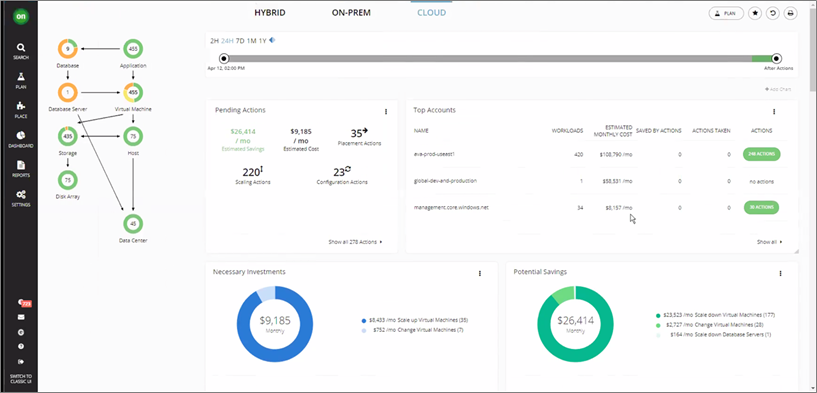Image resolution: width=817 pixels, height=393 pixels.
Task: Open the Reports document icon
Action: pyautogui.click(x=21, y=165)
